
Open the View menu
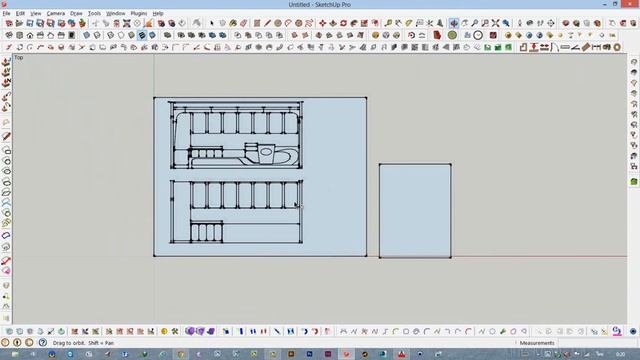click(36, 13)
